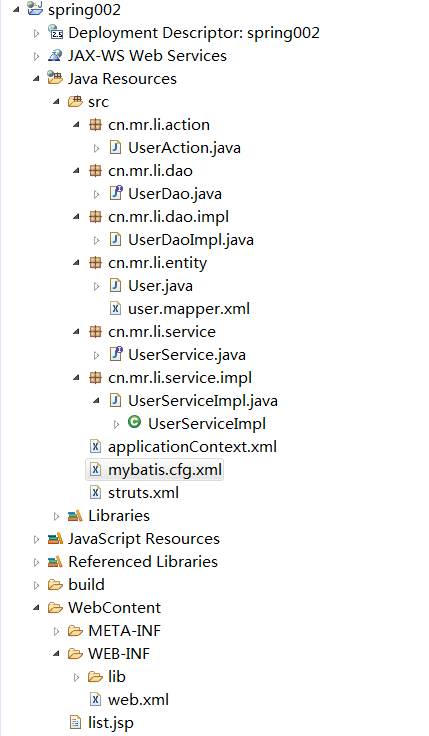This screenshot has height=736, width=429.
Task: Click the cn.mr.li.entity package icon
Action: click(95, 262)
